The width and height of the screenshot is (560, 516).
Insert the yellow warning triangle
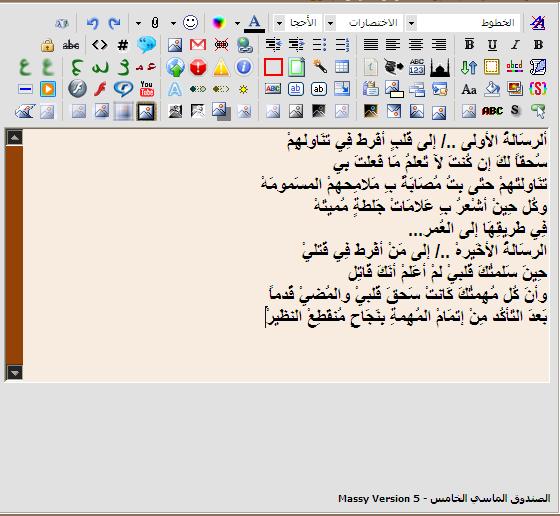pyautogui.click(x=221, y=67)
